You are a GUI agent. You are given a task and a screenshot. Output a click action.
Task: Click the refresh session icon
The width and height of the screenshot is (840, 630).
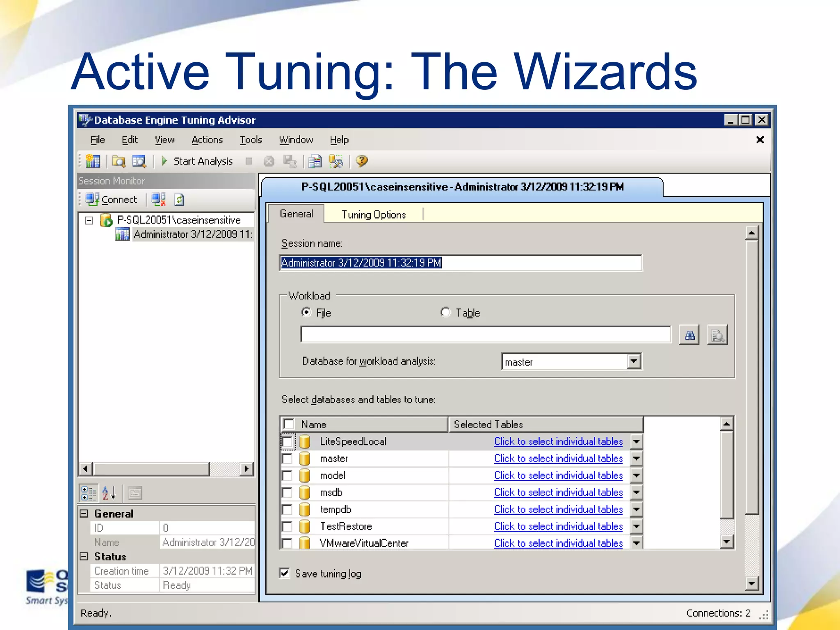click(179, 200)
